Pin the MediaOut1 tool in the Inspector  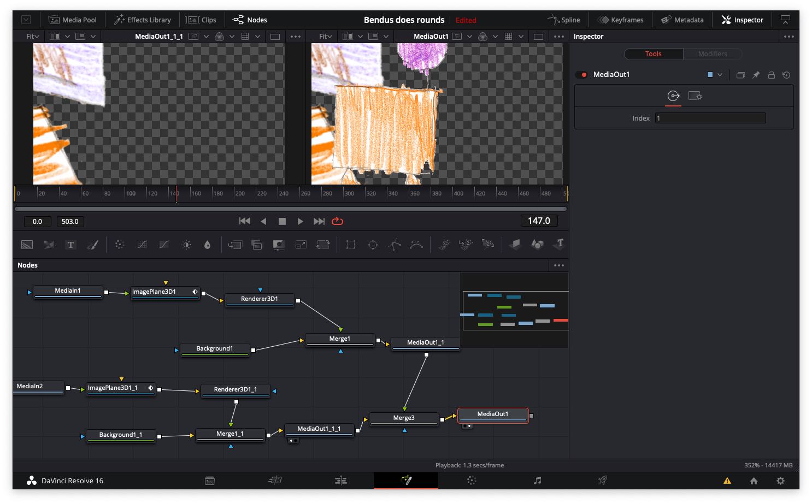tap(756, 75)
